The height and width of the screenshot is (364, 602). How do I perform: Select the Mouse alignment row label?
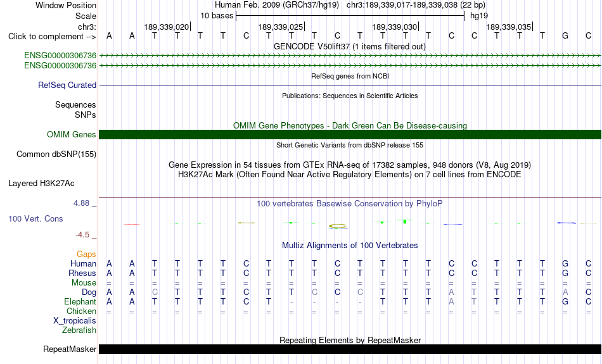click(84, 283)
